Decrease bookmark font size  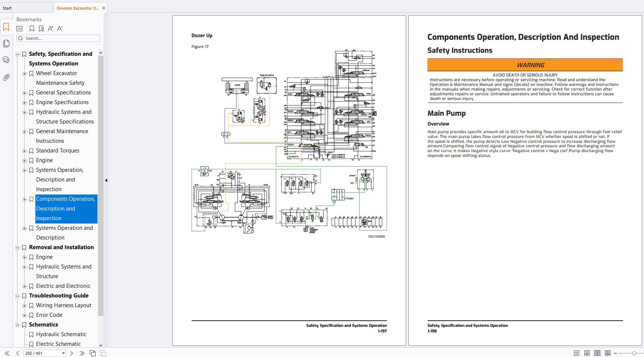coord(60,29)
